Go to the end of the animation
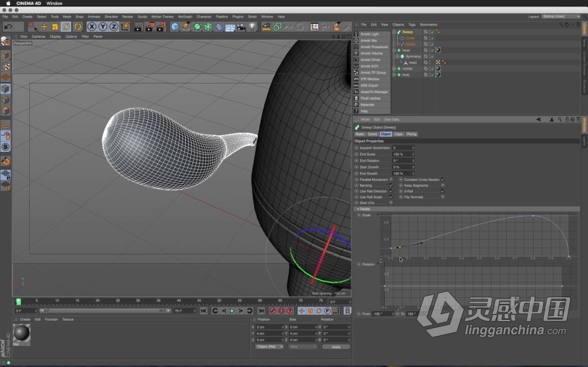This screenshot has height=367, width=588. tap(261, 311)
